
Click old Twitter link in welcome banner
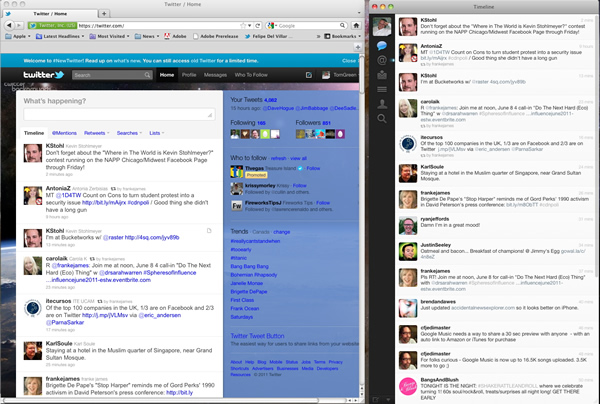tap(202, 60)
